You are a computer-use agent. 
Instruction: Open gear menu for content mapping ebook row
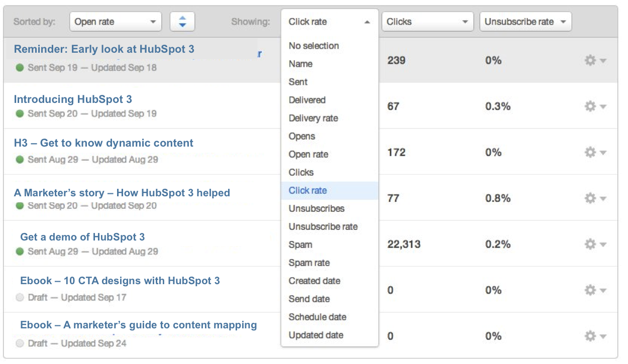[x=595, y=336]
